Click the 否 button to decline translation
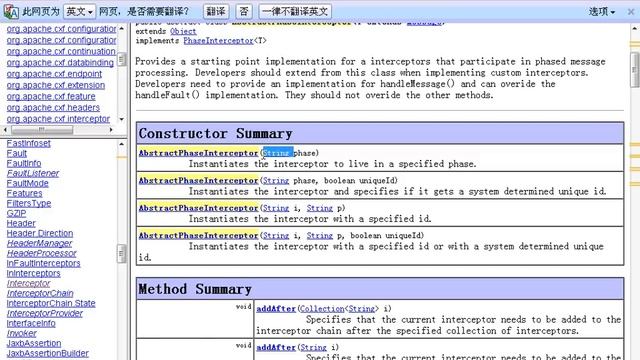Viewport: 640px width, 360px height. pos(244,11)
